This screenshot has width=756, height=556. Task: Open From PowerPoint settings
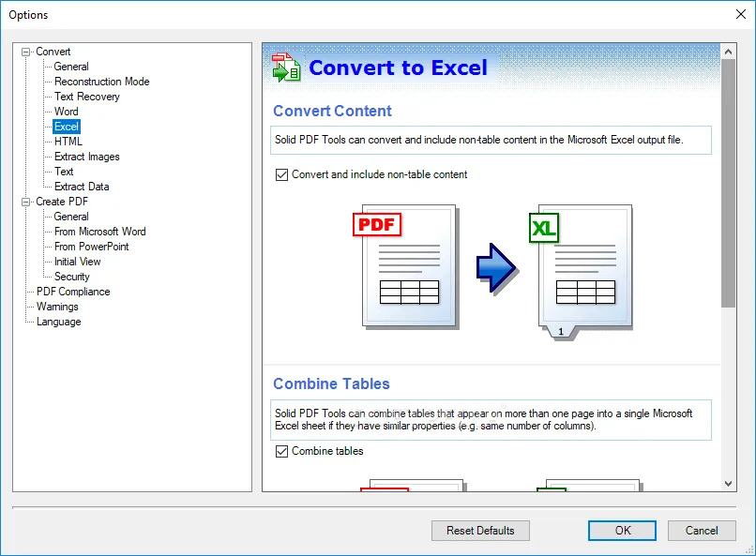click(92, 247)
